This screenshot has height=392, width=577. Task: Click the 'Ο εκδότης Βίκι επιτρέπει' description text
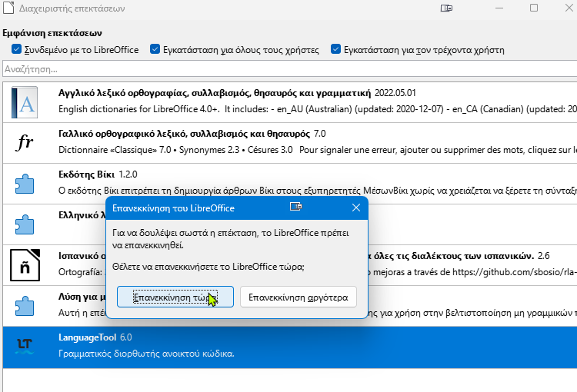pos(318,191)
